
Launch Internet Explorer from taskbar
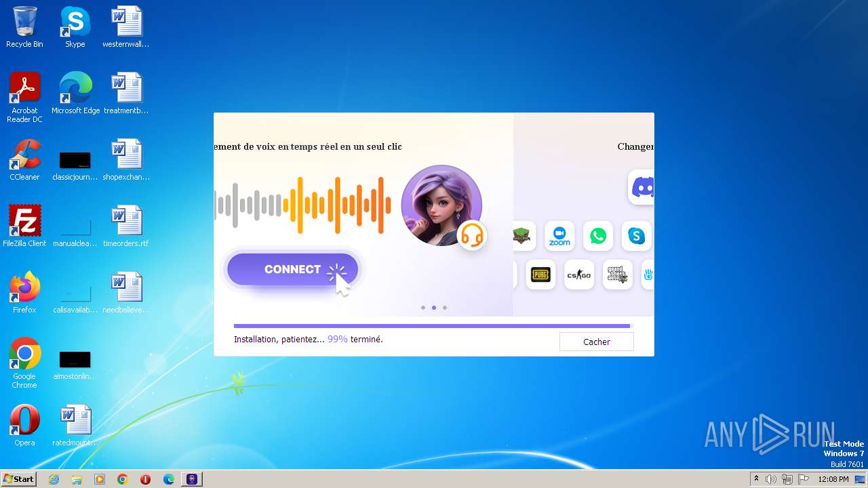[54, 479]
